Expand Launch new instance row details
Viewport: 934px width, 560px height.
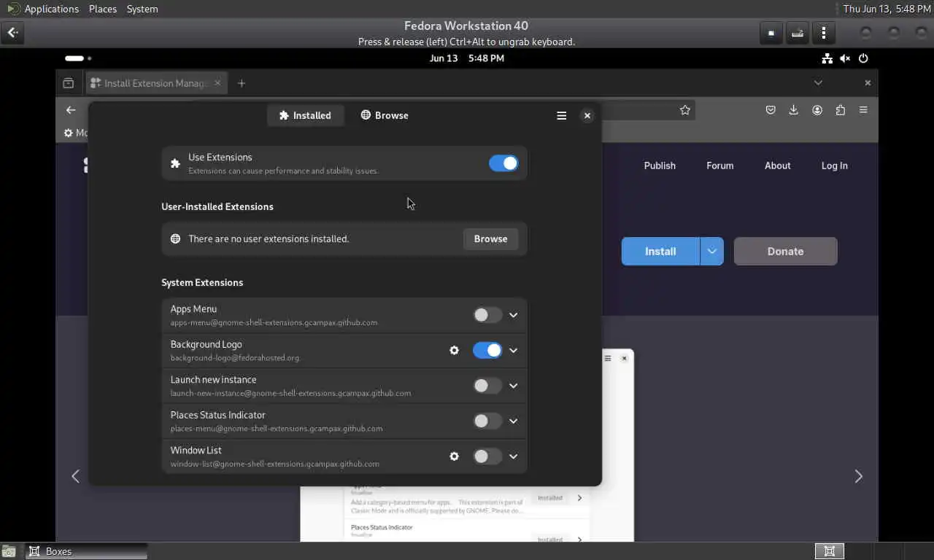pos(513,386)
